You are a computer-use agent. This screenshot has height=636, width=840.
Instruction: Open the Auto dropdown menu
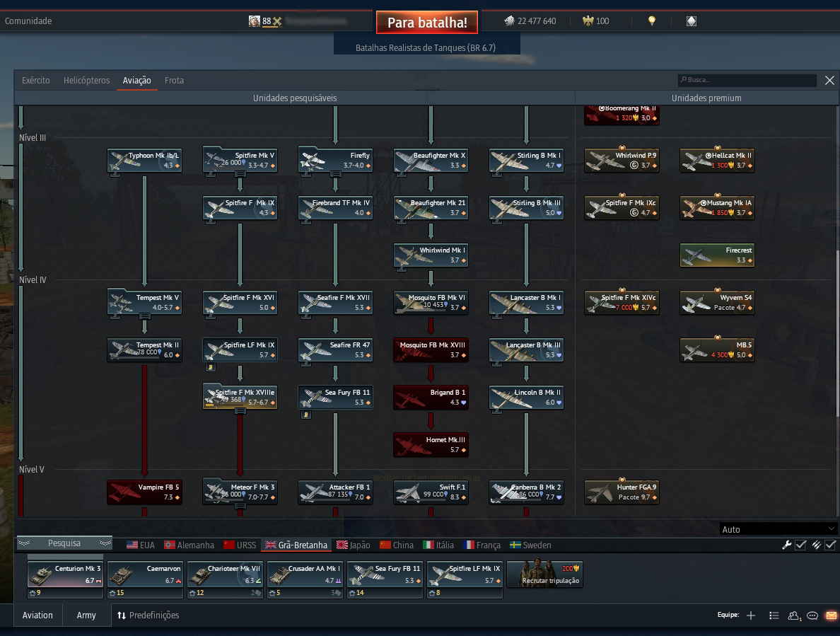778,529
